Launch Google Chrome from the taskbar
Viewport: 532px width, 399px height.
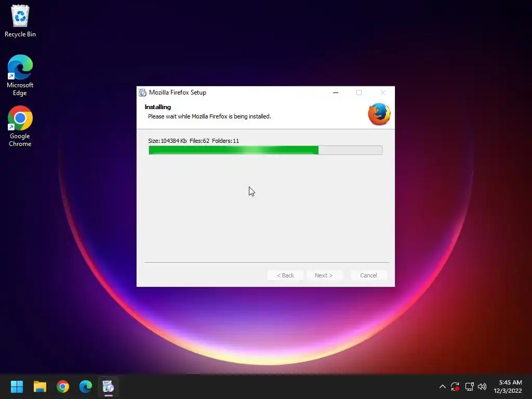coord(63,387)
